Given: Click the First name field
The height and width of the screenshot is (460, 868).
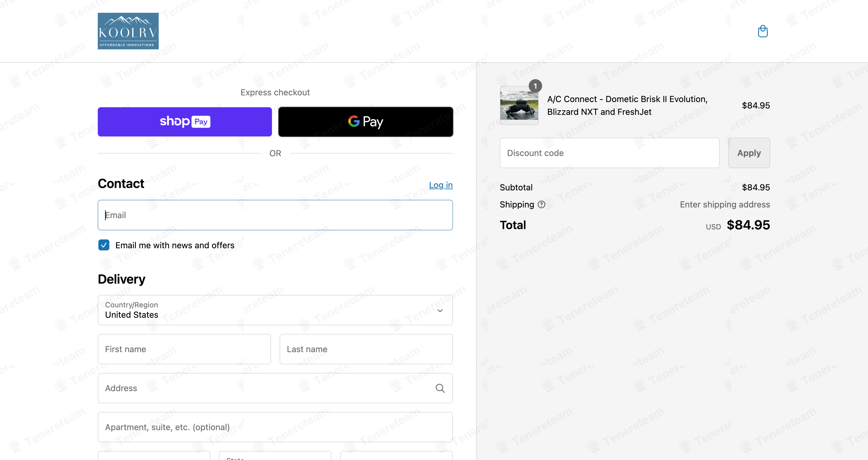Looking at the screenshot, I should [x=184, y=349].
